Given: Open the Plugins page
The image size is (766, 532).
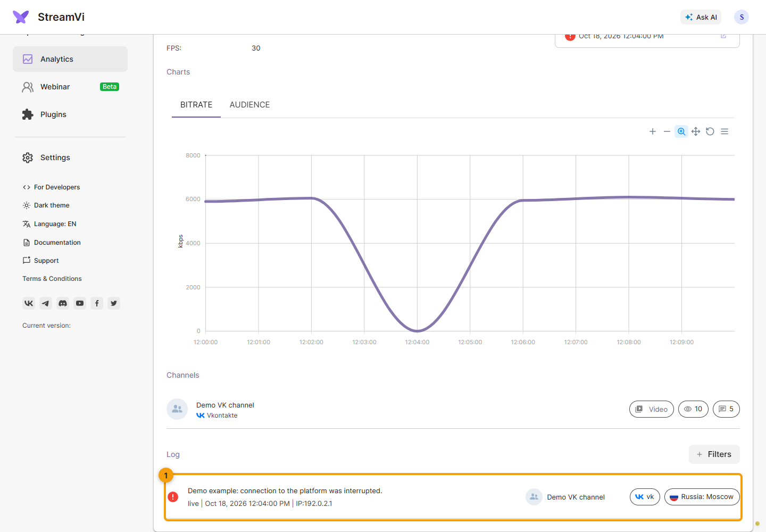Looking at the screenshot, I should [70, 114].
